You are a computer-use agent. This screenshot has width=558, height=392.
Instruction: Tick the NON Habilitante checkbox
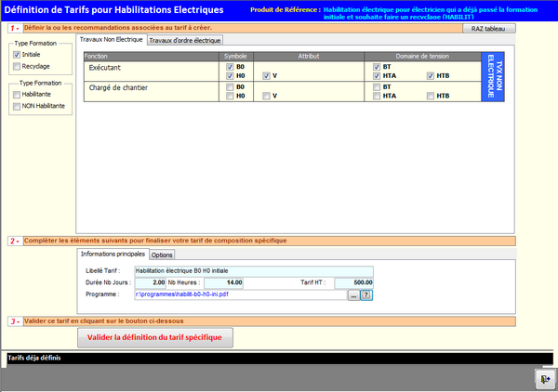pyautogui.click(x=18, y=106)
